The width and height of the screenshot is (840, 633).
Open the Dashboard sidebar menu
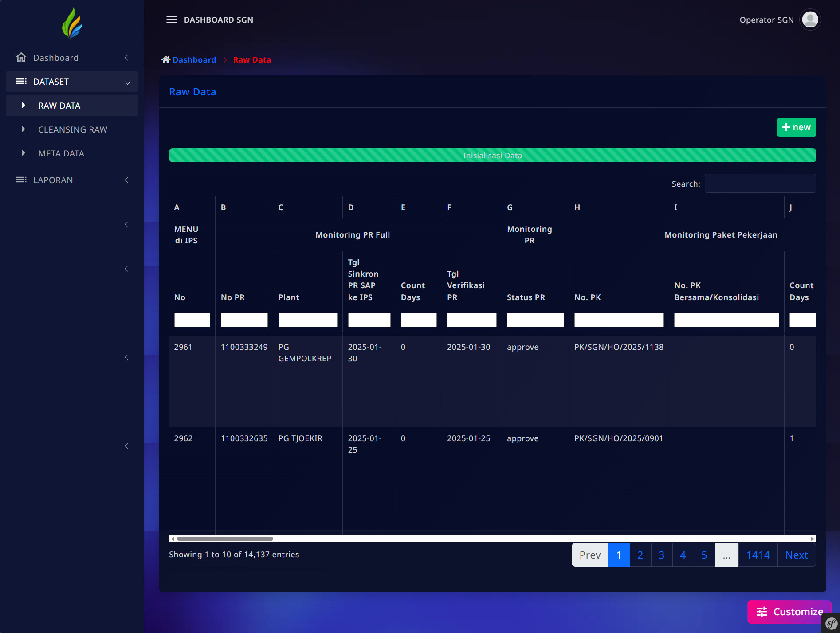click(72, 58)
